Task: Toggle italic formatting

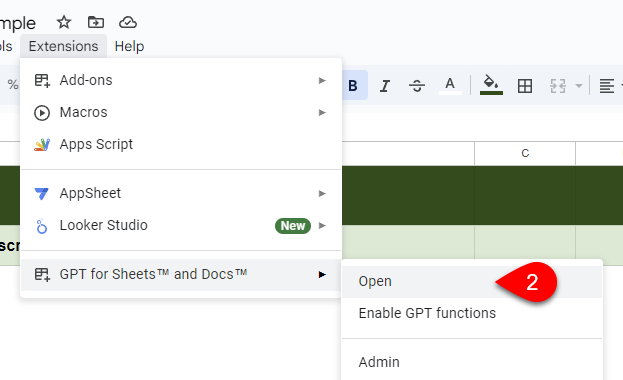Action: [385, 85]
